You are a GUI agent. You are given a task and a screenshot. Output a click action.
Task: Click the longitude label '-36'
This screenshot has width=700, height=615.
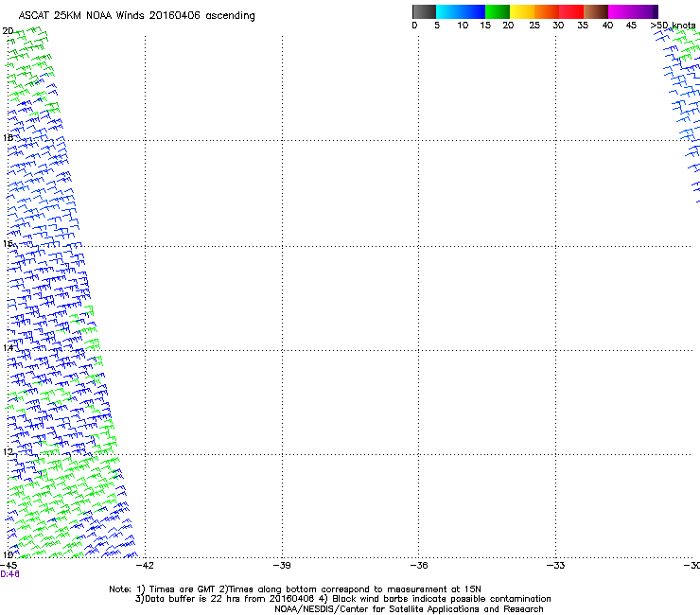click(x=419, y=566)
